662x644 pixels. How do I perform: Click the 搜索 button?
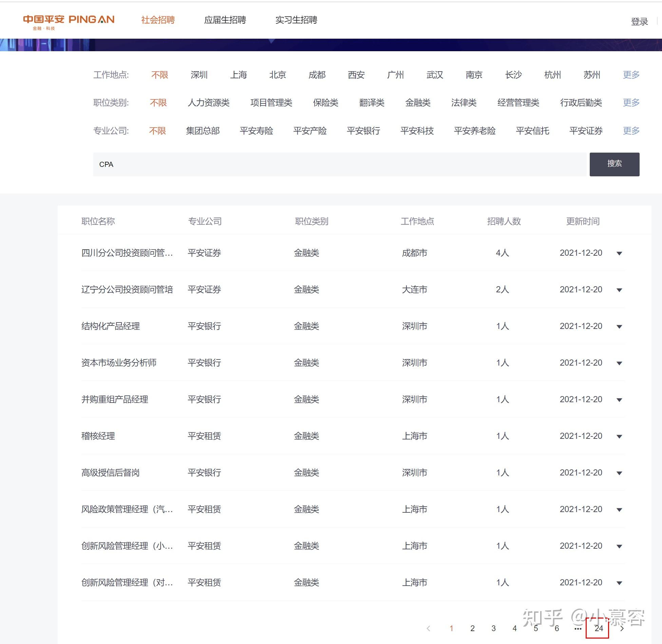pyautogui.click(x=614, y=164)
